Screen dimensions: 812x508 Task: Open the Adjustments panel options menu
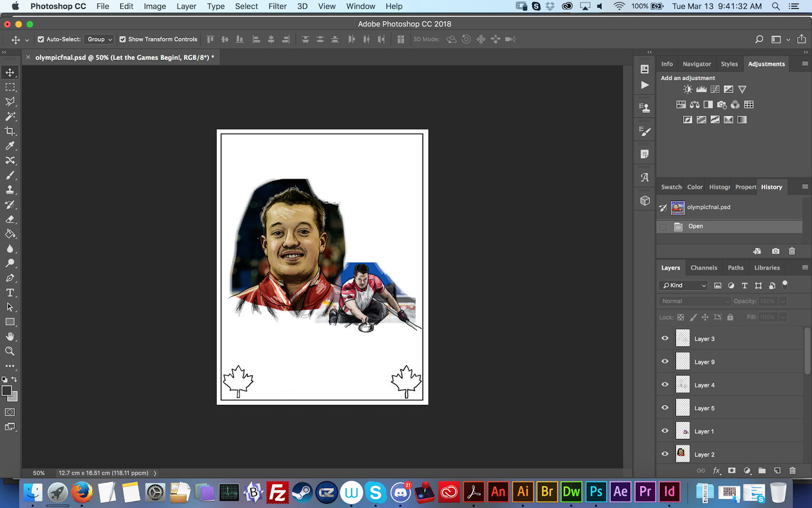click(805, 64)
